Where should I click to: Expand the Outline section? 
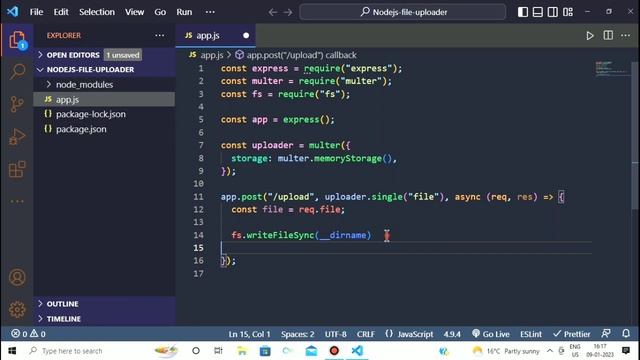(x=104, y=304)
